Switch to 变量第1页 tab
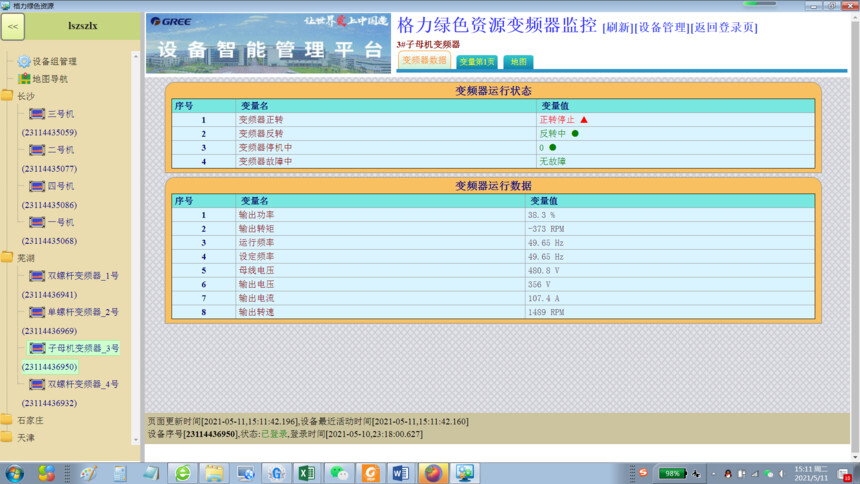860x484 pixels. click(477, 62)
